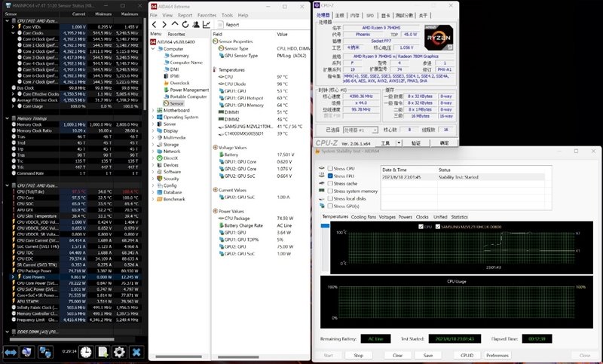Click the Report toolbar button in AIDA64
603x364 pixels.
pyautogui.click(x=231, y=23)
